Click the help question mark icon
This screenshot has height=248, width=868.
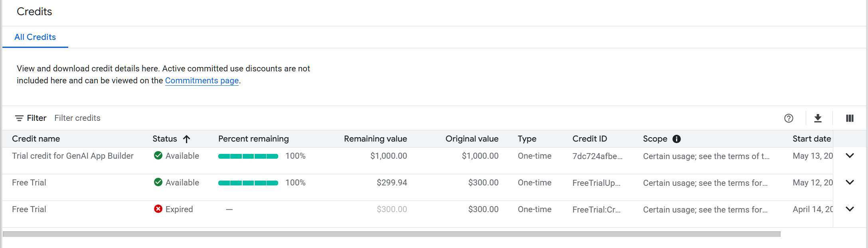789,118
